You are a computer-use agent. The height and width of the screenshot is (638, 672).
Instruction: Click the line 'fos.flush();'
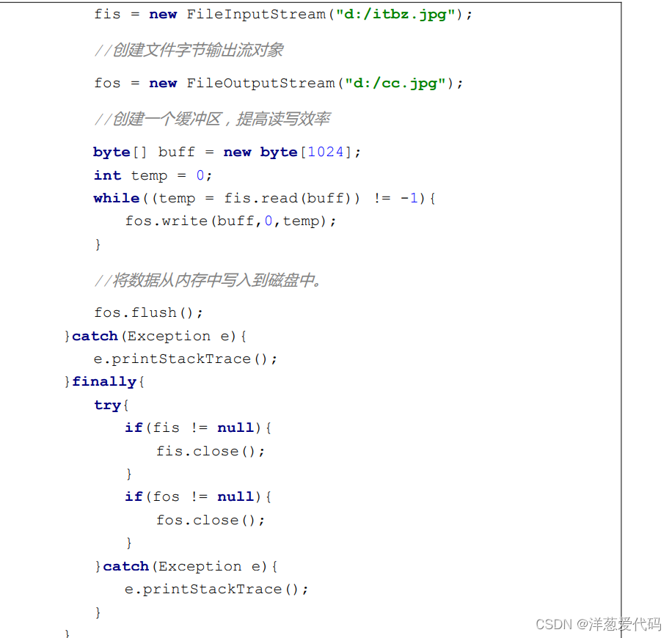[x=148, y=312]
